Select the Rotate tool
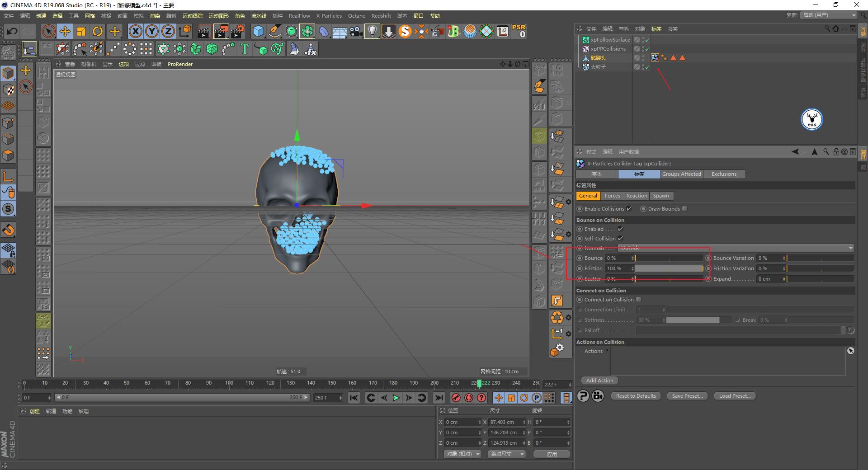868x470 pixels. [98, 31]
